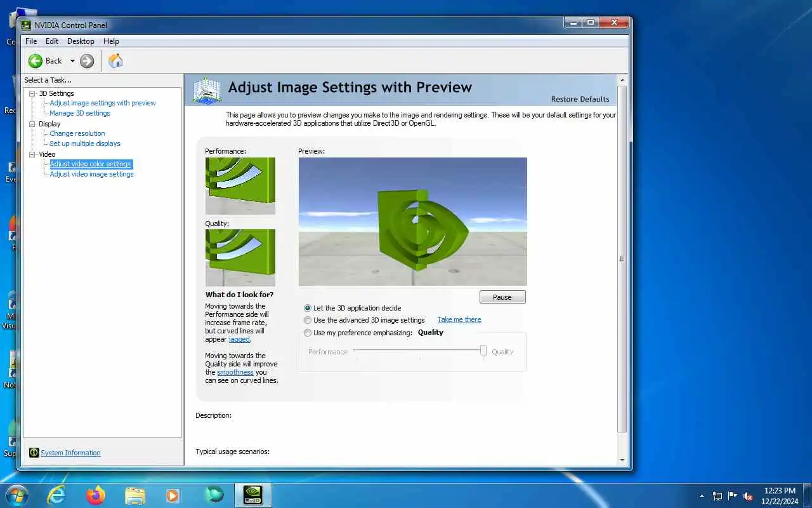
Task: Click the muted volume tray icon
Action: tap(748, 496)
